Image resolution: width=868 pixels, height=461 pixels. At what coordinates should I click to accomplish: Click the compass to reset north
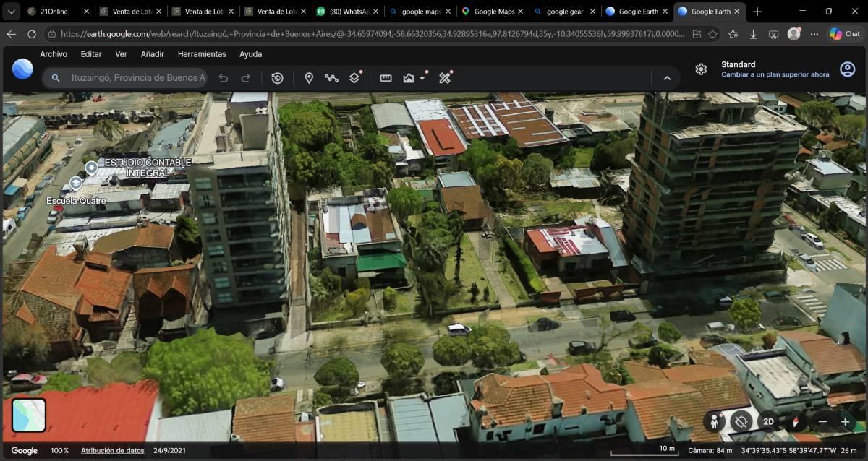(795, 421)
